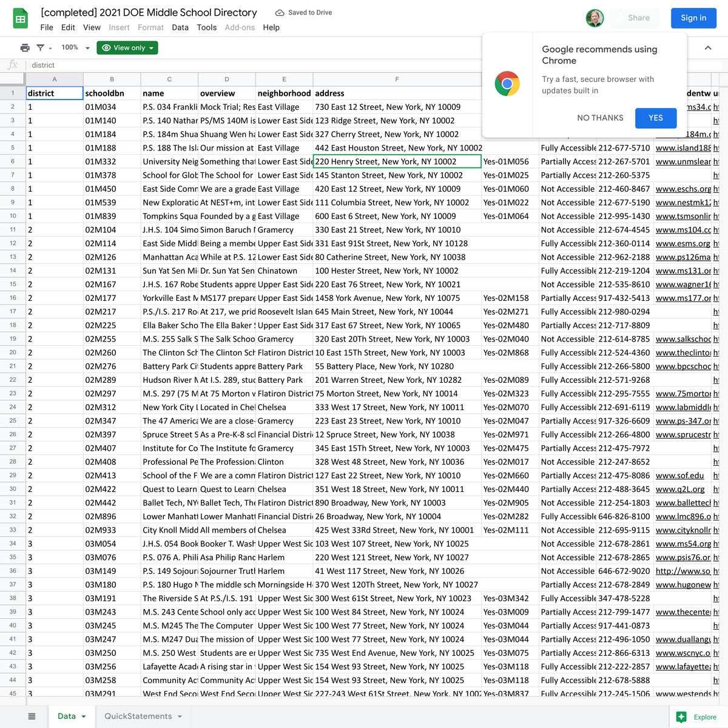Click the fx function icon
Screen dimensions: 728x728
pos(13,65)
